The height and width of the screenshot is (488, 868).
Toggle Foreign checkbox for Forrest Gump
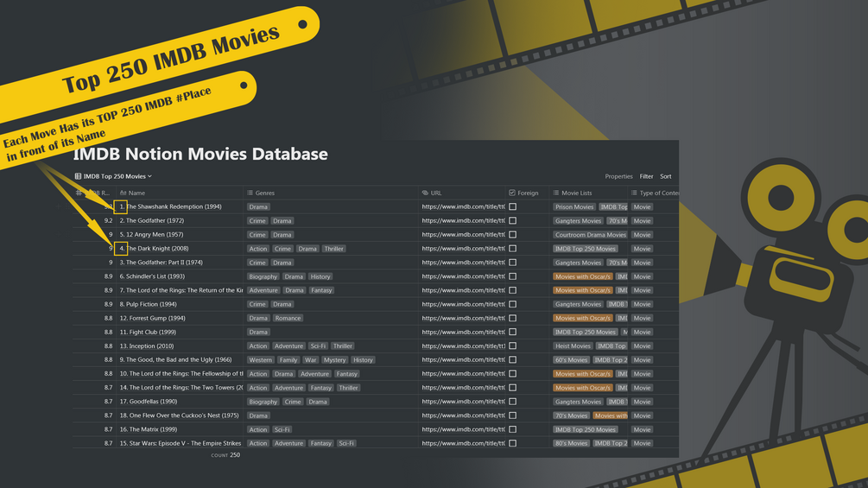(x=513, y=318)
